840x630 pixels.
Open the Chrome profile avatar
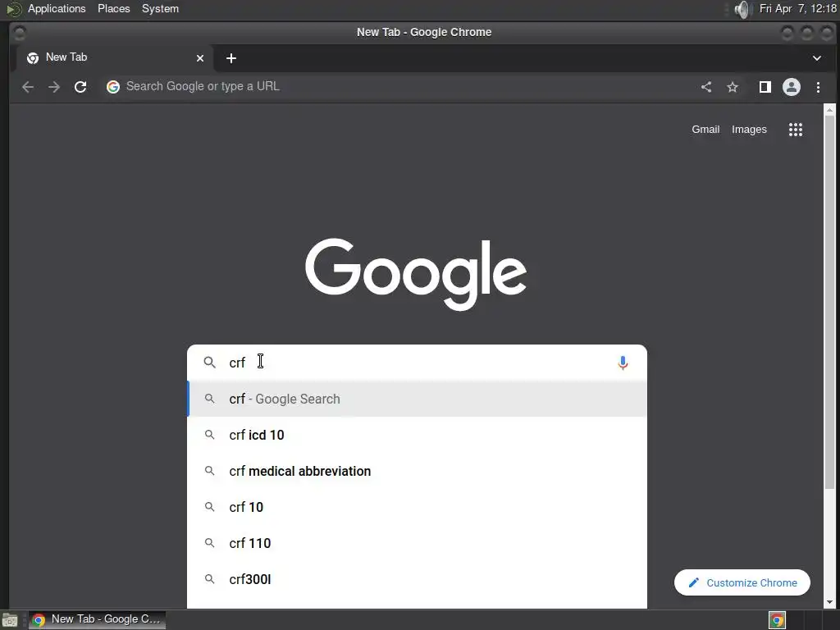pos(792,87)
